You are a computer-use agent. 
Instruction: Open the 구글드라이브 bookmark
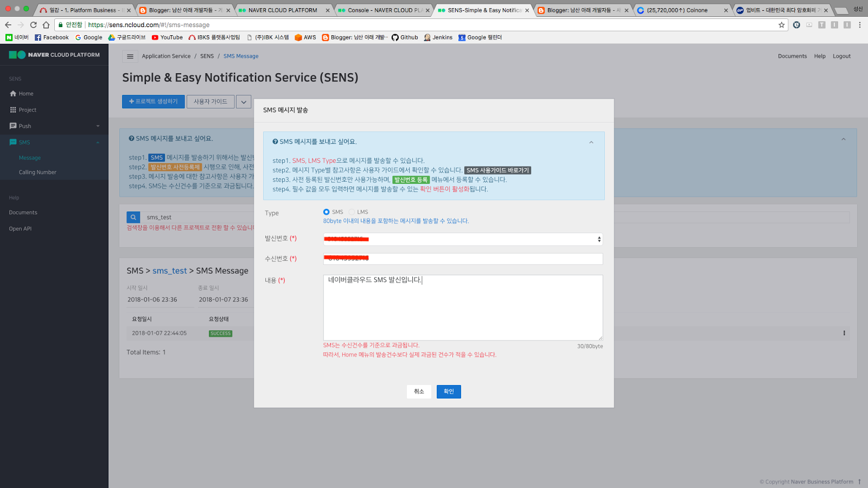[127, 37]
